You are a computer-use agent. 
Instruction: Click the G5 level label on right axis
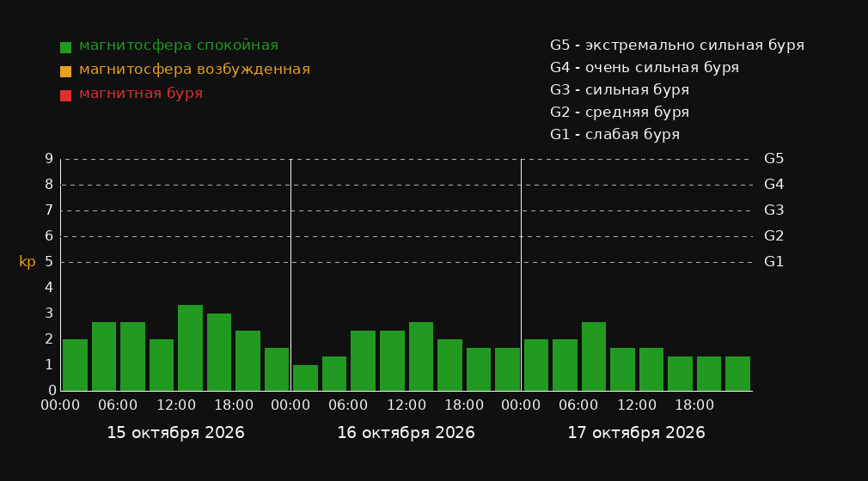773,159
